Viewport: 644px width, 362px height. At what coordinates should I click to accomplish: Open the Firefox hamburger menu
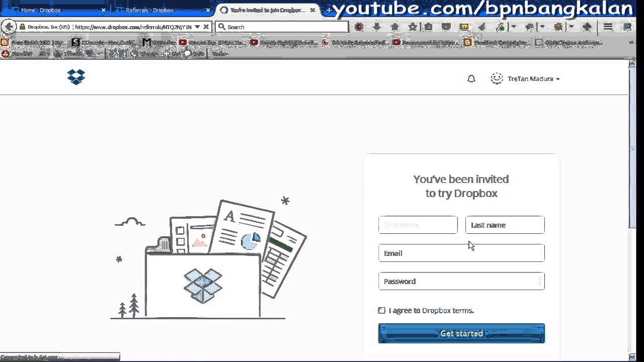[x=608, y=27]
